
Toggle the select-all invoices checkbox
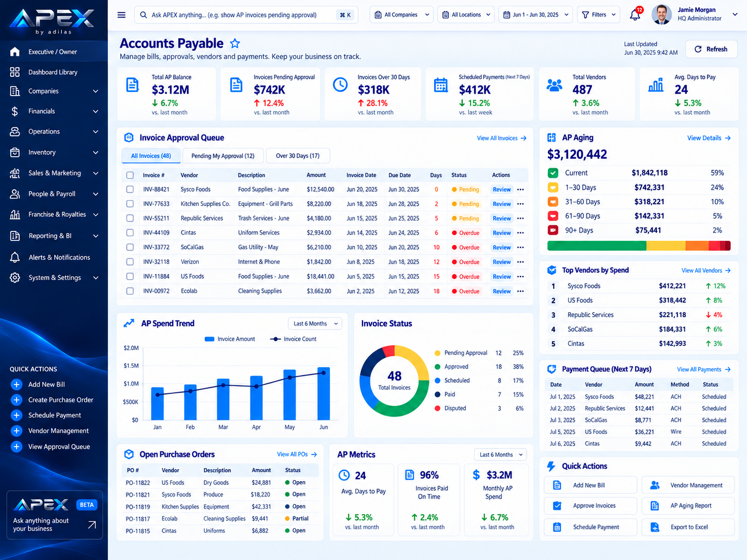coord(130,175)
